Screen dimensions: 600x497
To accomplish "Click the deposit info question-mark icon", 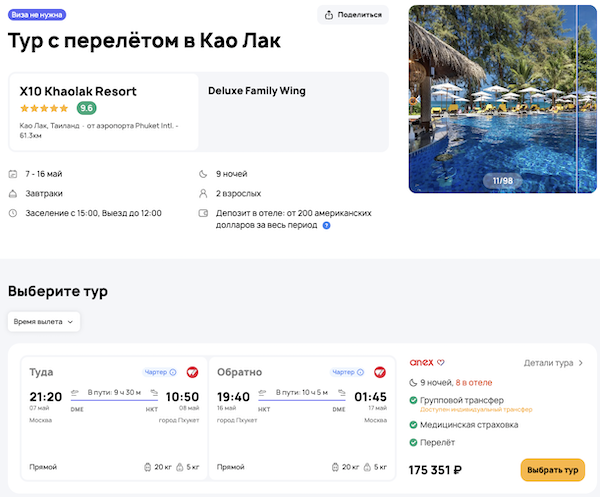I will click(326, 226).
